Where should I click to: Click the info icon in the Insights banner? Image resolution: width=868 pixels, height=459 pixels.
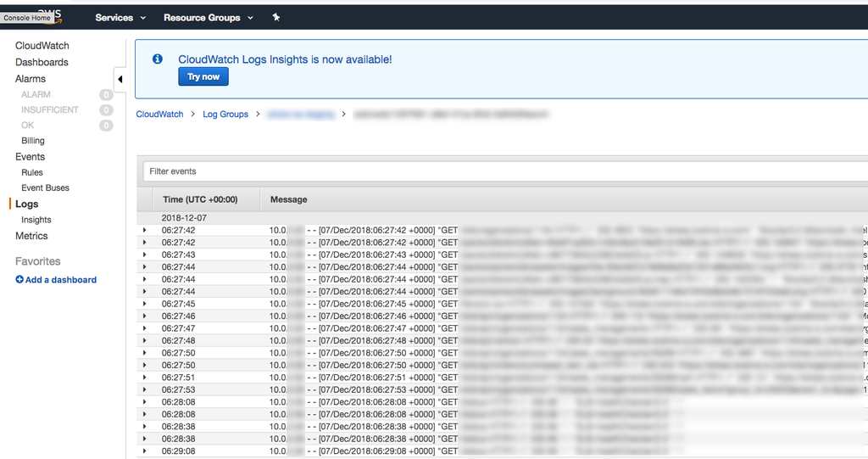point(157,59)
